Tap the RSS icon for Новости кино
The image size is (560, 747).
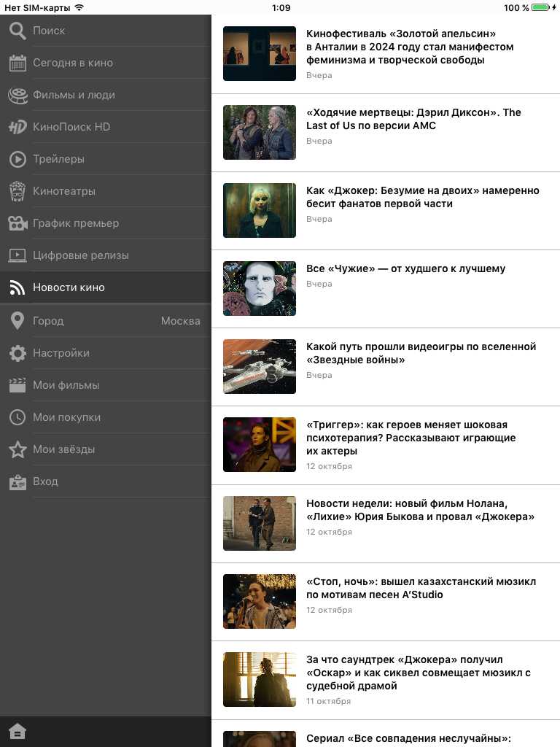point(17,287)
